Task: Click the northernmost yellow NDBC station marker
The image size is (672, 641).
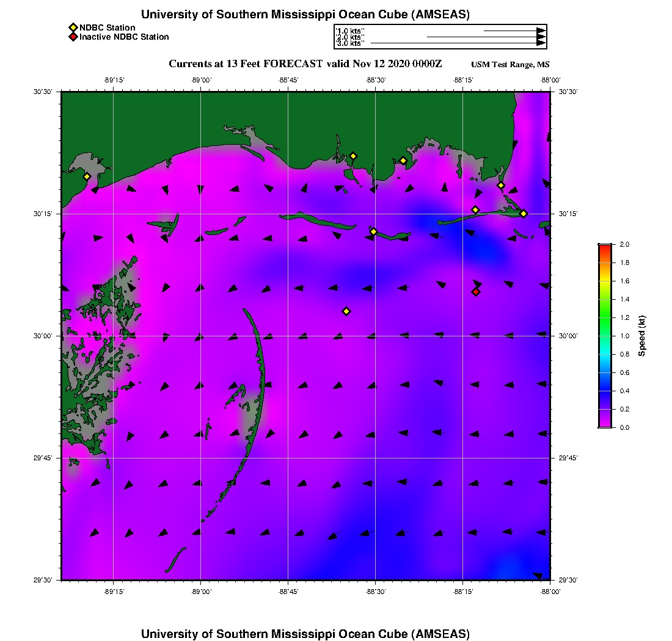Action: (353, 156)
